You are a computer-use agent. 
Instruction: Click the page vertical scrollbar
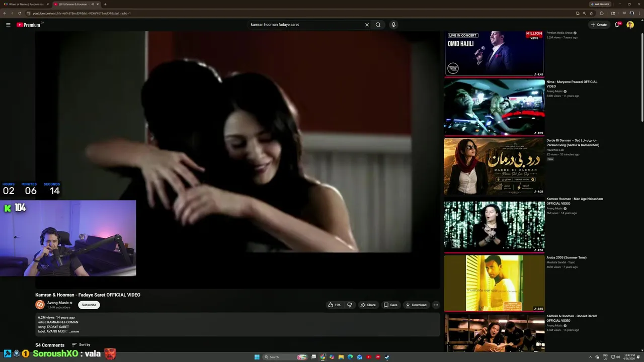coord(642,77)
